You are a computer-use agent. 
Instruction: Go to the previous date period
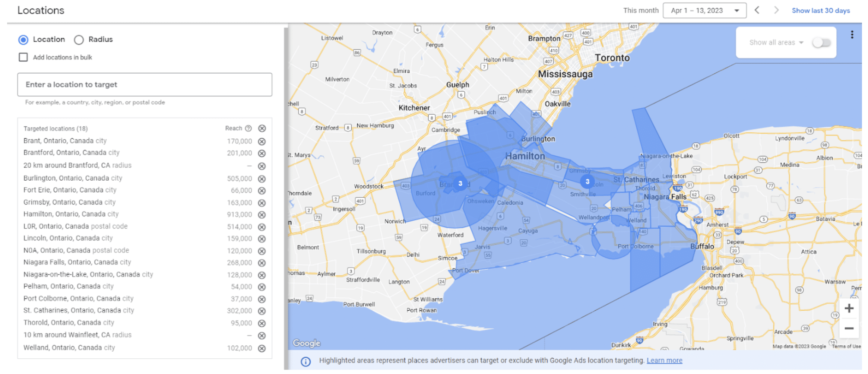(x=757, y=10)
